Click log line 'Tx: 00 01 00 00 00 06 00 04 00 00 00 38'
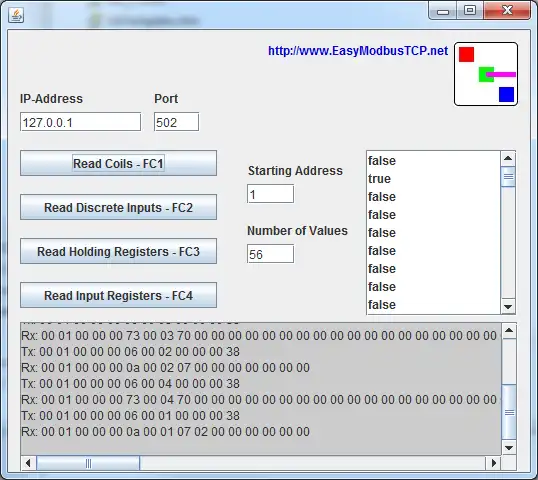Viewport: 538px width, 480px height. [130, 384]
